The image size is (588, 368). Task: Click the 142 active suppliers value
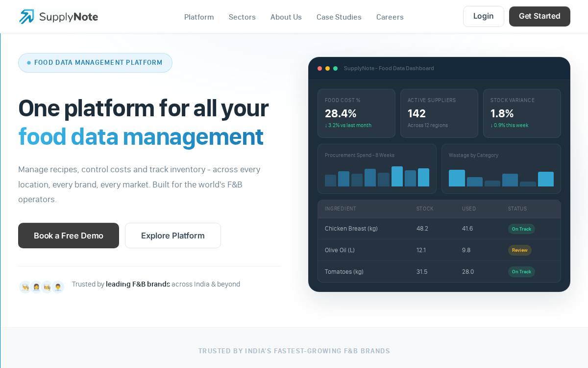(x=416, y=113)
